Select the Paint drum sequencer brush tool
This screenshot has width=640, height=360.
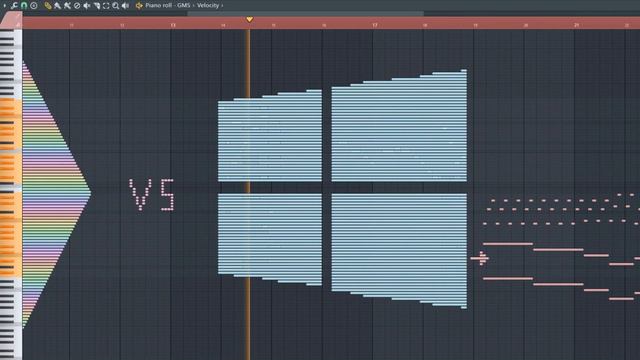(x=67, y=5)
